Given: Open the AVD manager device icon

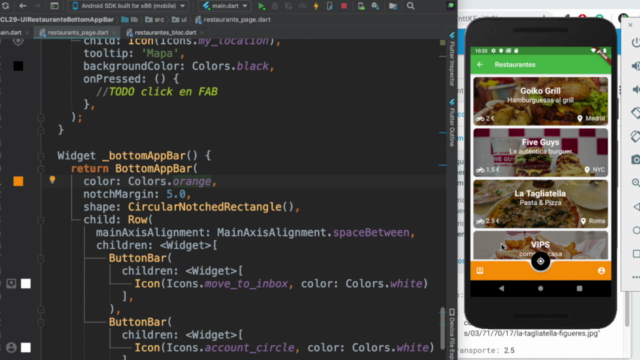Looking at the screenshot, I should (x=361, y=6).
